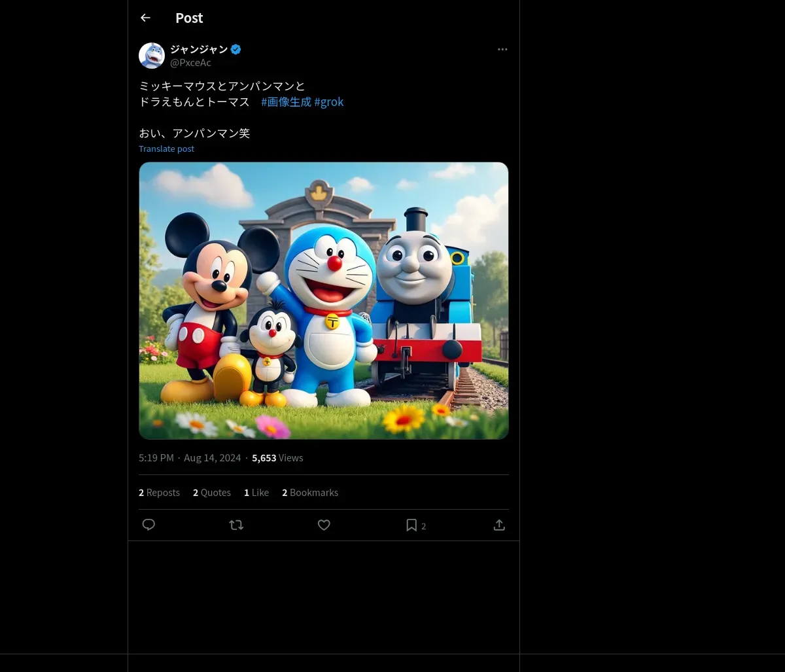Screen dimensions: 785x672
Task: View the 1 Like list
Action: pyautogui.click(x=256, y=493)
